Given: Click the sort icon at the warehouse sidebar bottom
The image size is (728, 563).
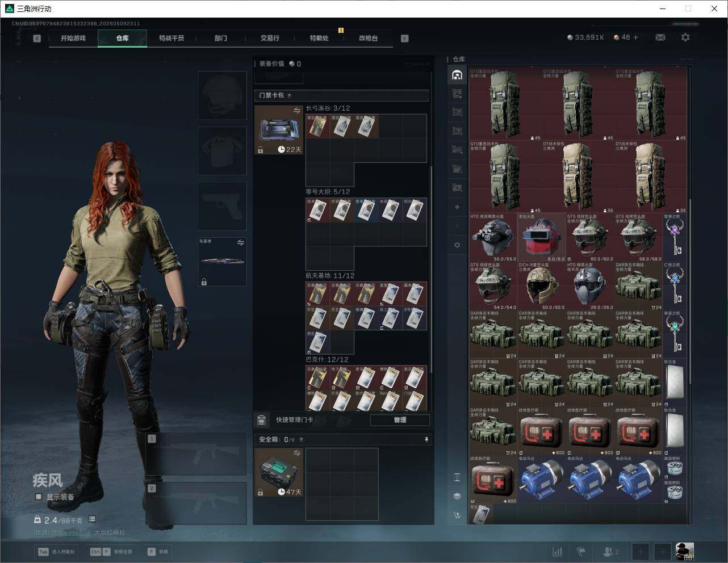Looking at the screenshot, I should click(457, 515).
